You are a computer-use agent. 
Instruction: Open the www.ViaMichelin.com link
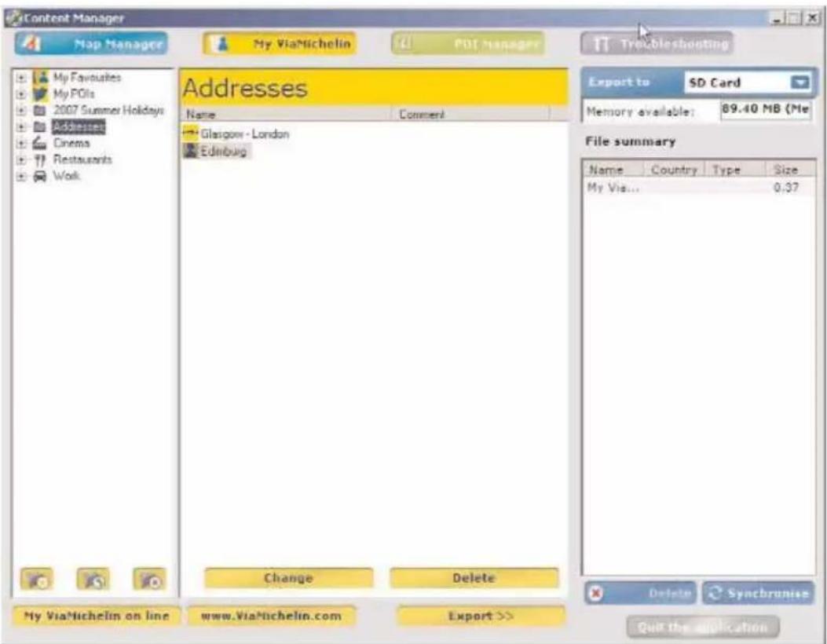click(272, 616)
